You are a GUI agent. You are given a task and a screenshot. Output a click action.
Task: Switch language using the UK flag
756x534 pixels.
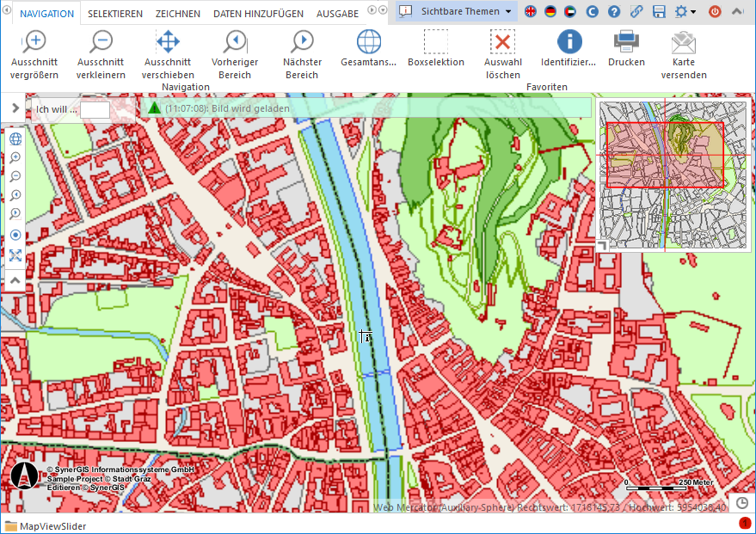(x=531, y=12)
